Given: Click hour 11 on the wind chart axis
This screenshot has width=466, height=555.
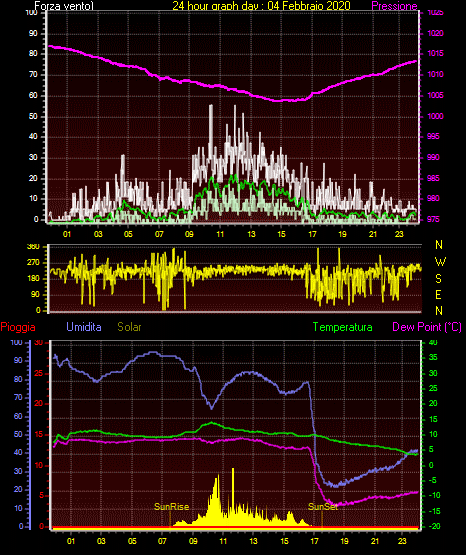Looking at the screenshot, I should [220, 234].
